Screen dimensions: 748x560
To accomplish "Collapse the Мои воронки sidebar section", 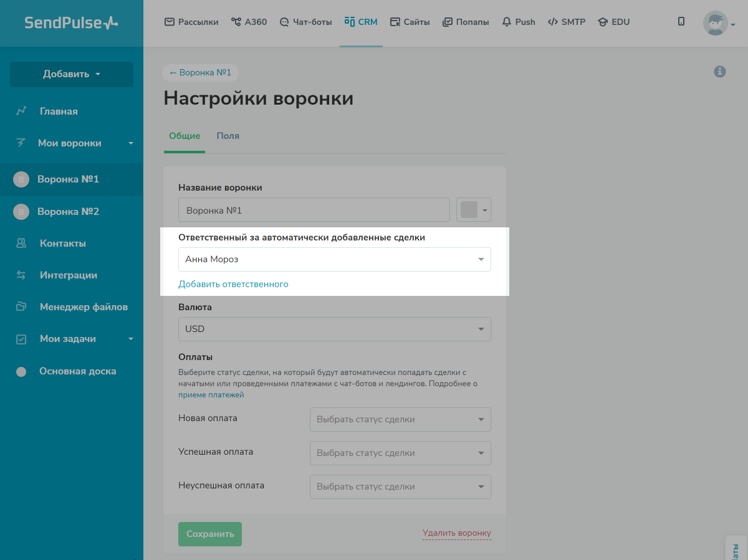I will [x=131, y=143].
